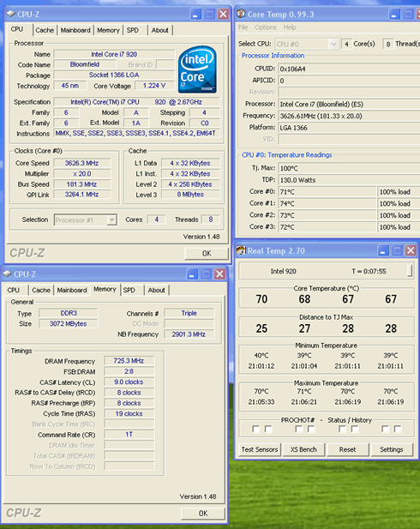Open the About tab in the lower CPU-Z window
Screen dimensions: 420x529
click(x=157, y=290)
